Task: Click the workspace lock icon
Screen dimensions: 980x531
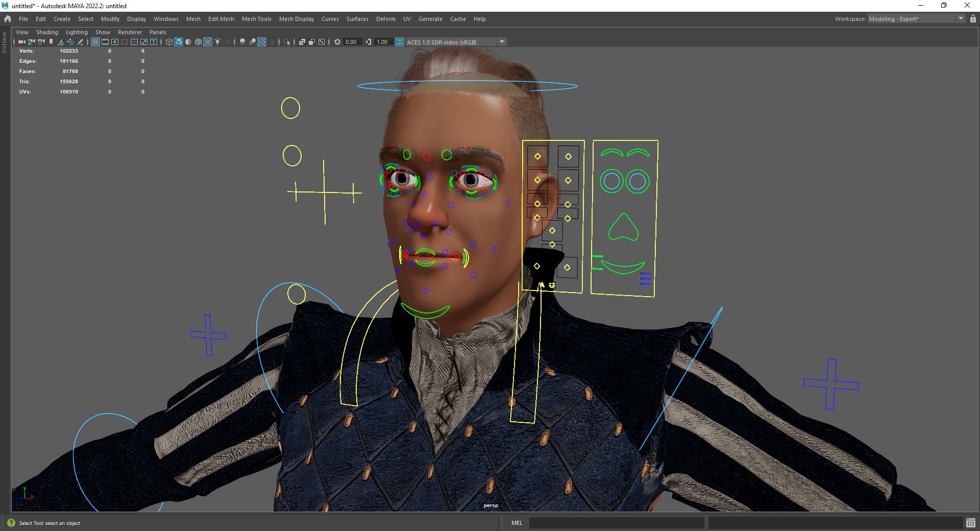Action: 973,19
